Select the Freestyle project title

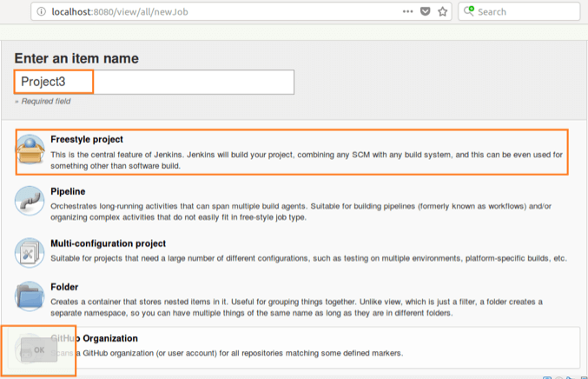pos(87,139)
